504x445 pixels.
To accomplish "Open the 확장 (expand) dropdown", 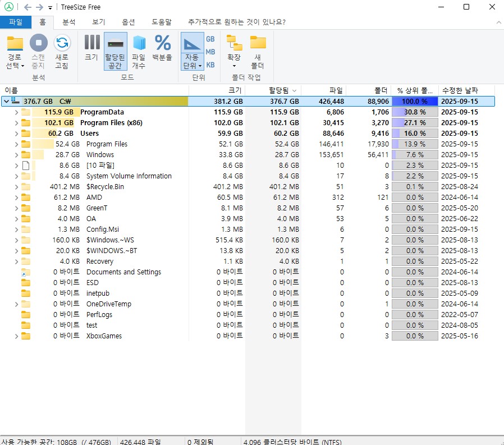I will coord(234,52).
